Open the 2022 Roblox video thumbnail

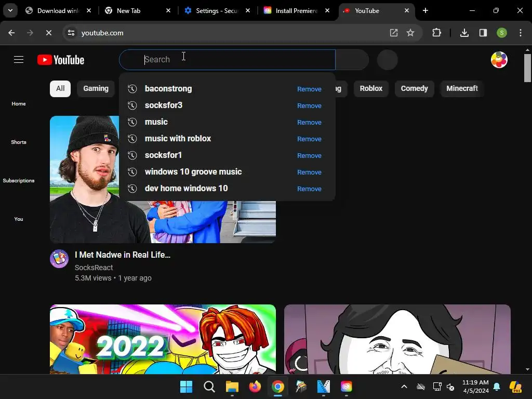[163, 339]
